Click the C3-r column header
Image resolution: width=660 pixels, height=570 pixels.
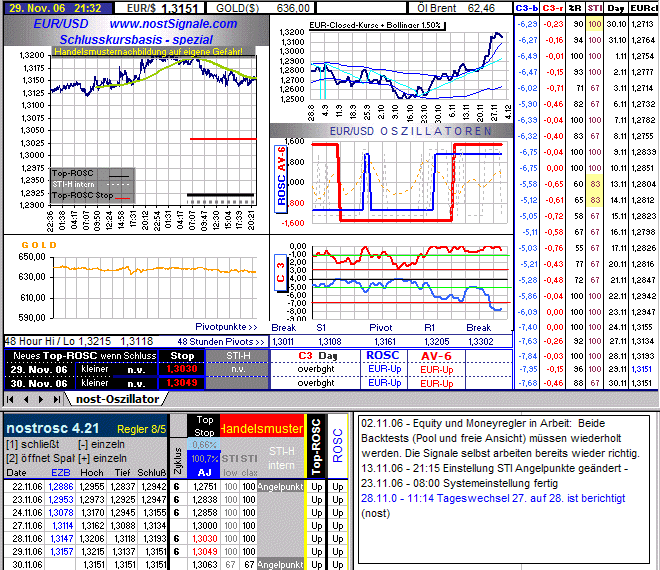point(552,8)
